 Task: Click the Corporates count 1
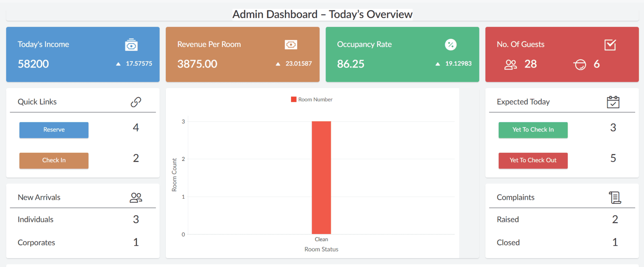(136, 242)
